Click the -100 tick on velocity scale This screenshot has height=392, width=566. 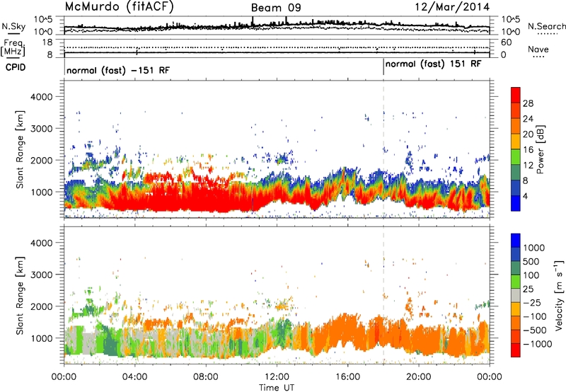point(535,316)
